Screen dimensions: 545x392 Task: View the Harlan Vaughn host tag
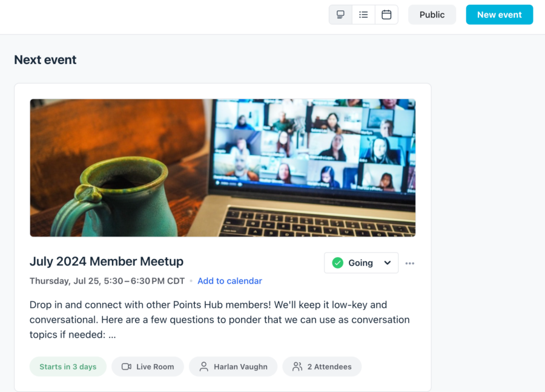233,367
